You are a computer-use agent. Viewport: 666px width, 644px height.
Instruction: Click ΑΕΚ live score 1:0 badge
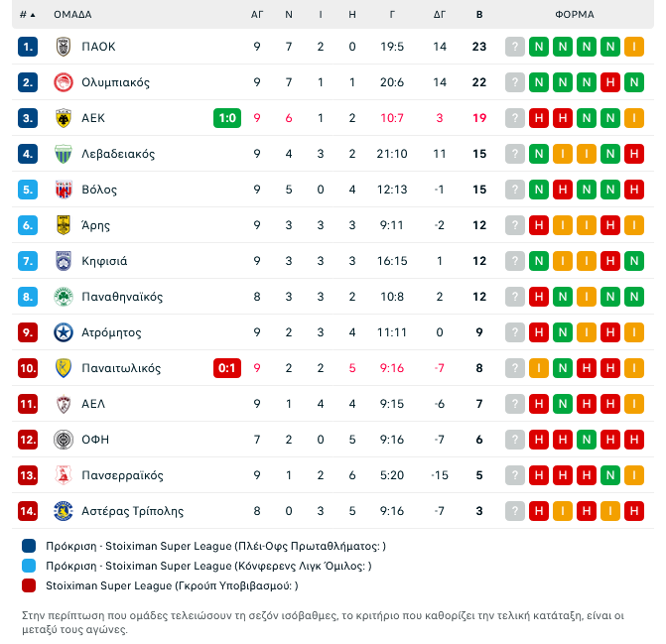[x=226, y=118]
